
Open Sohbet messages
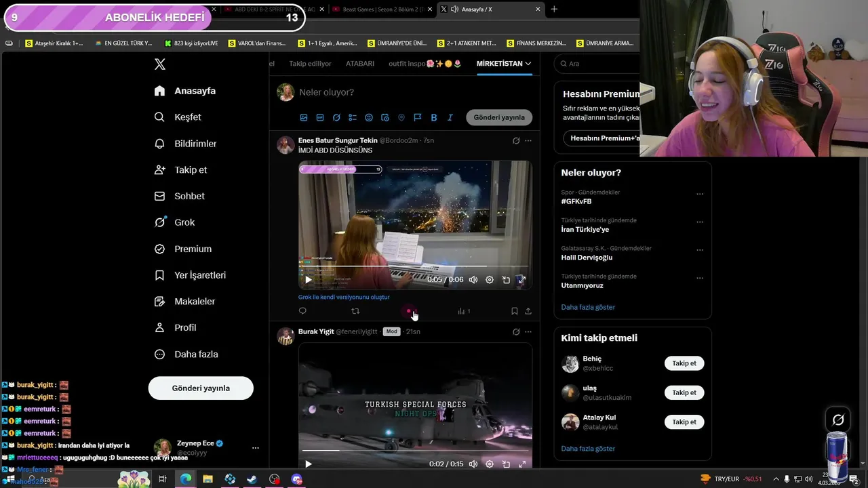coord(179,196)
